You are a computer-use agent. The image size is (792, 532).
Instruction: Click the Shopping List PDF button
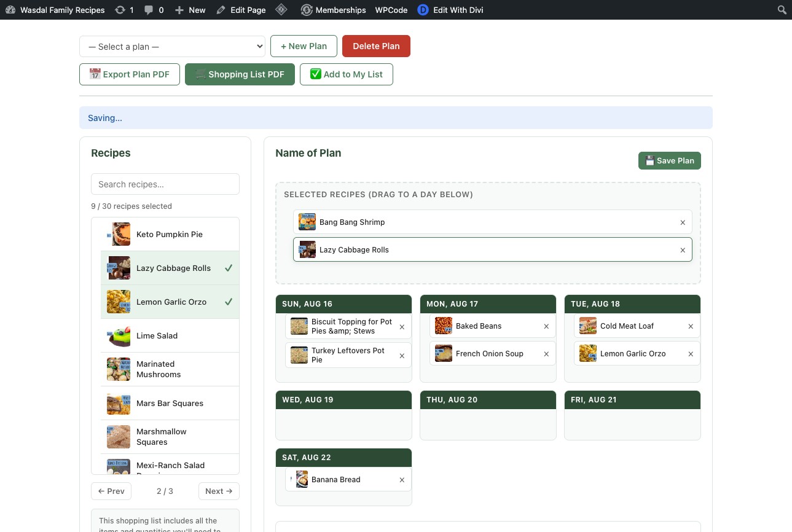point(240,74)
